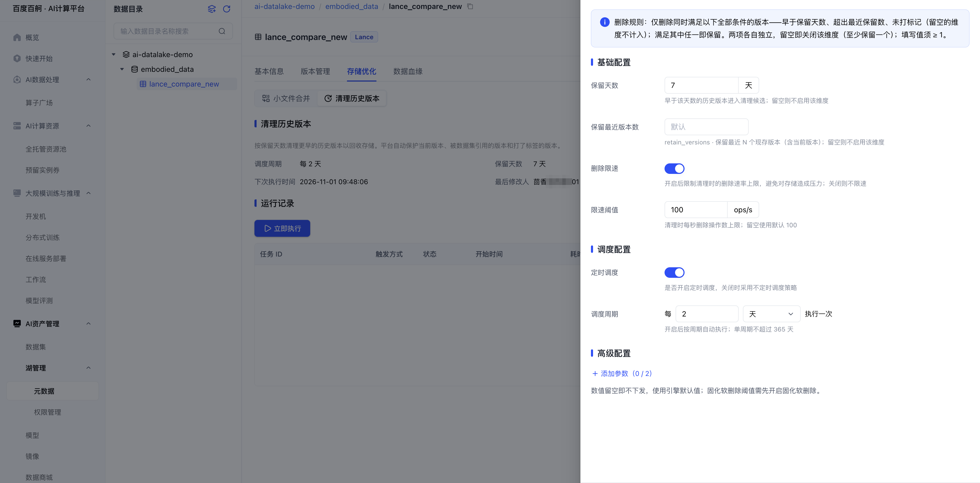Collapse the embodied_data tree node
This screenshot has width=980, height=483.
pos(122,69)
